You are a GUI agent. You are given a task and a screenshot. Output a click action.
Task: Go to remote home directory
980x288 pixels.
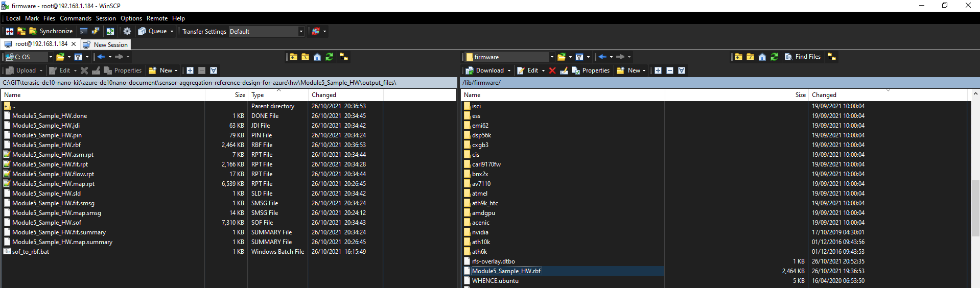tap(762, 57)
